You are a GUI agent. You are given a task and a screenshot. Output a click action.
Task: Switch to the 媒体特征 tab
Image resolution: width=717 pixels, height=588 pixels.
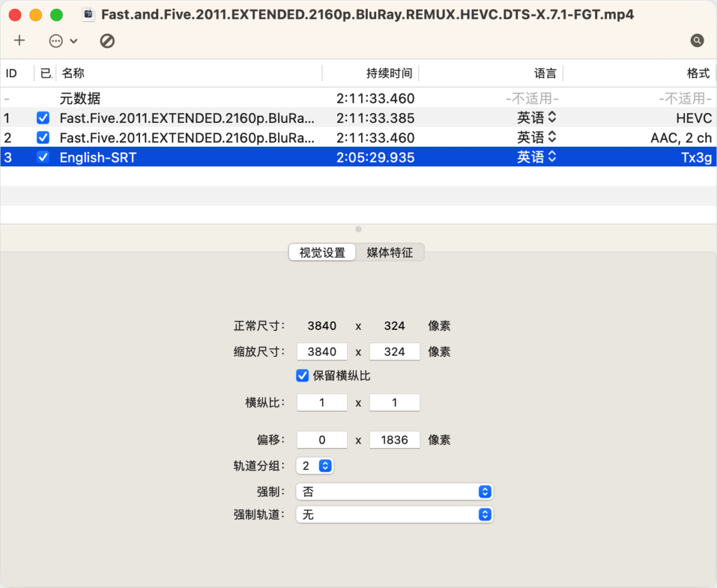coord(390,252)
